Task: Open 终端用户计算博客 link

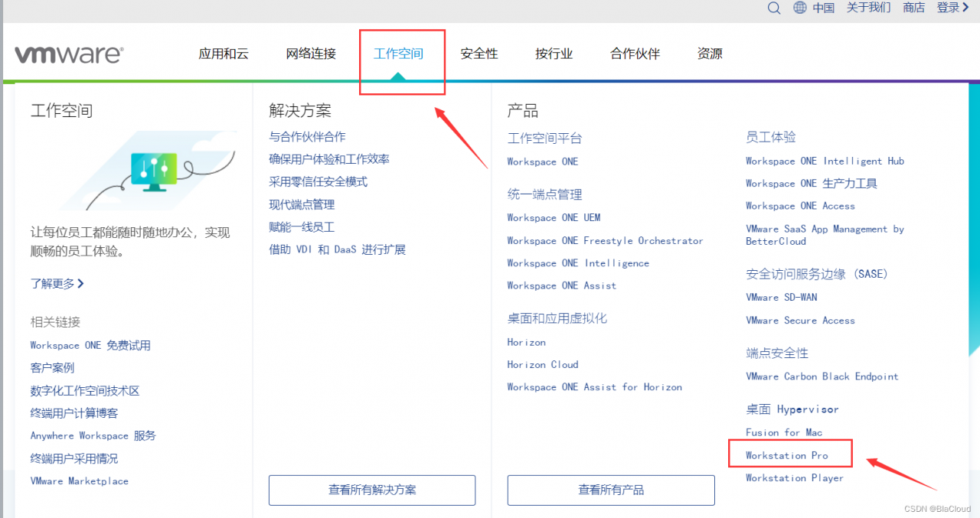Action: pos(74,413)
